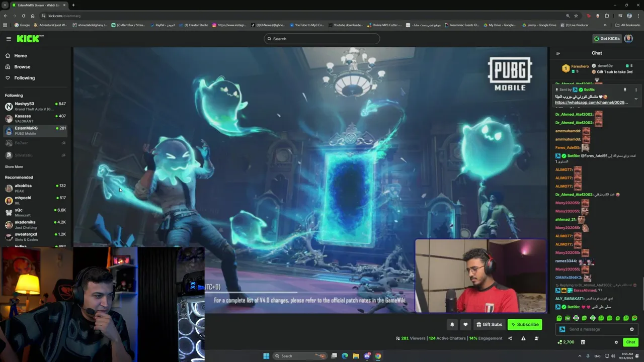This screenshot has height=362, width=644.
Task: Open chat settings gear icon
Action: click(x=616, y=342)
